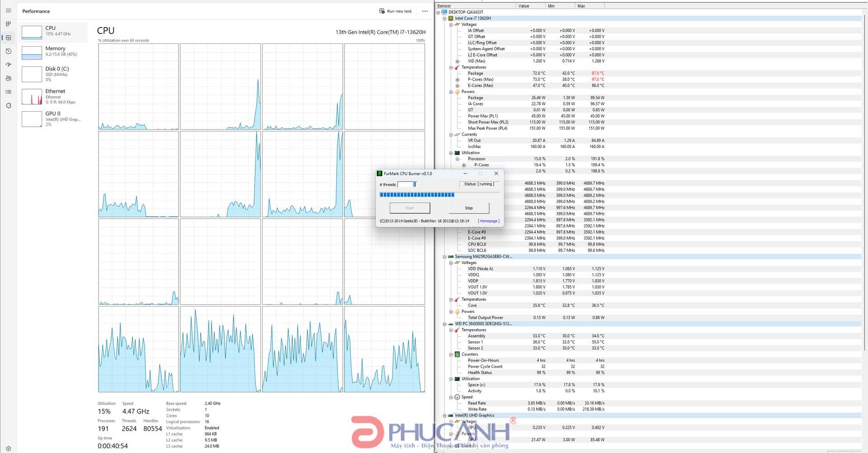868x453 pixels.
Task: Collapse the Samsung memory module node
Action: (x=444, y=257)
